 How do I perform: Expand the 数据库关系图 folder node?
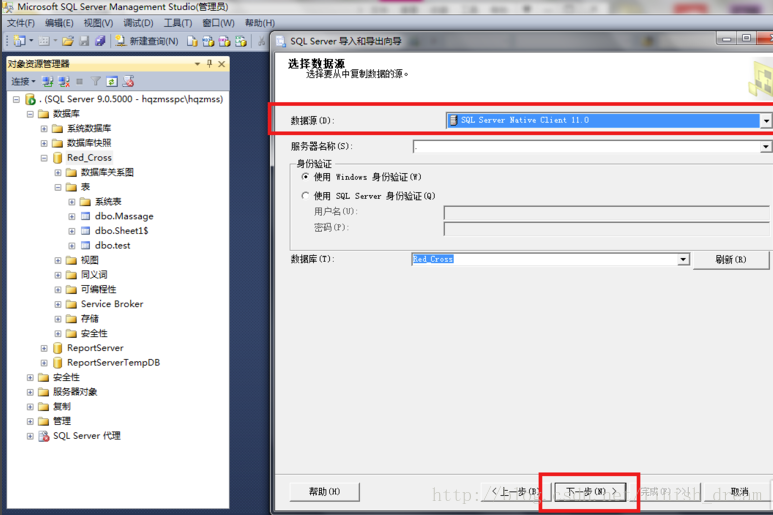[x=58, y=172]
